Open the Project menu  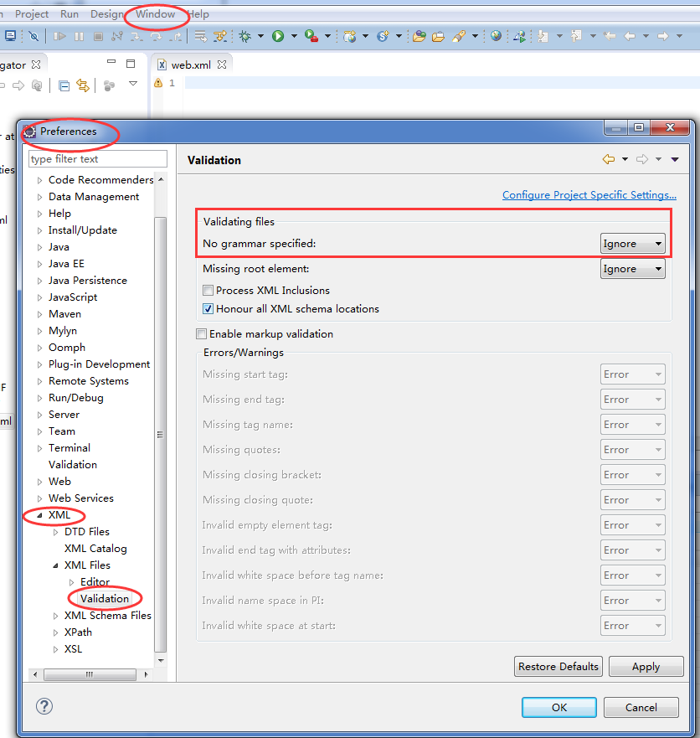pyautogui.click(x=32, y=14)
